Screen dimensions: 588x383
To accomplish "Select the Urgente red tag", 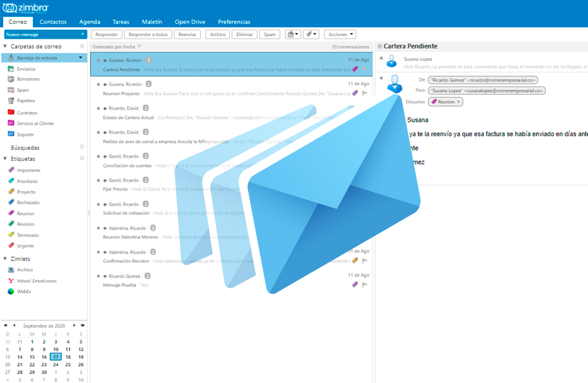I will pyautogui.click(x=25, y=246).
